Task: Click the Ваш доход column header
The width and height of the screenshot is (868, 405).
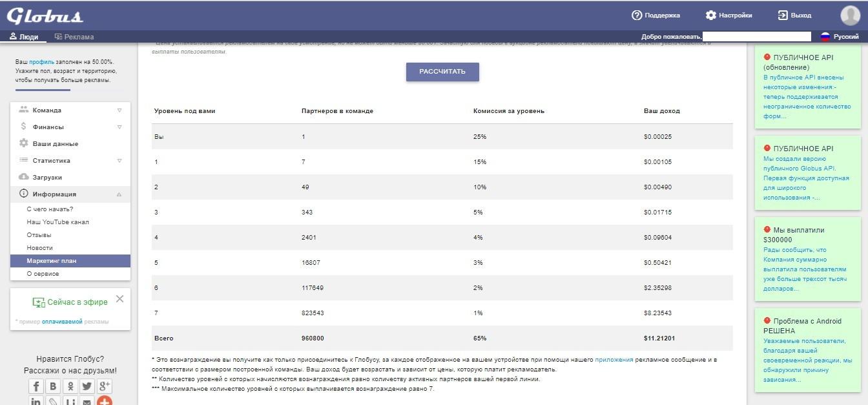Action: 662,111
